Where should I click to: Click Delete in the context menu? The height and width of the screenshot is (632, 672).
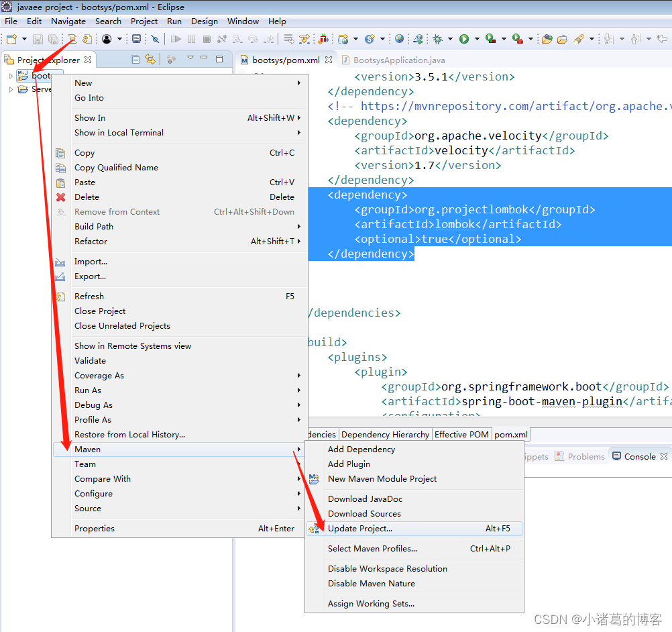click(x=180, y=197)
